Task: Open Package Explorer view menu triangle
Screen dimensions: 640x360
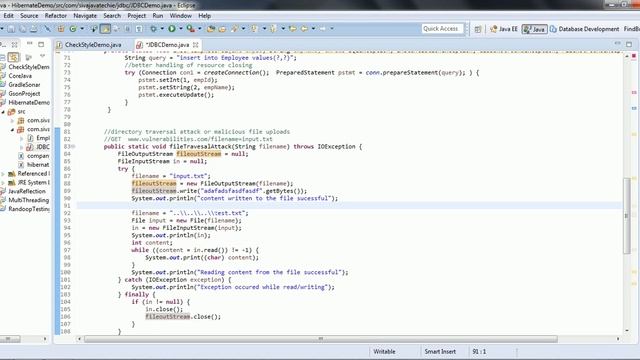Action: tap(42, 56)
